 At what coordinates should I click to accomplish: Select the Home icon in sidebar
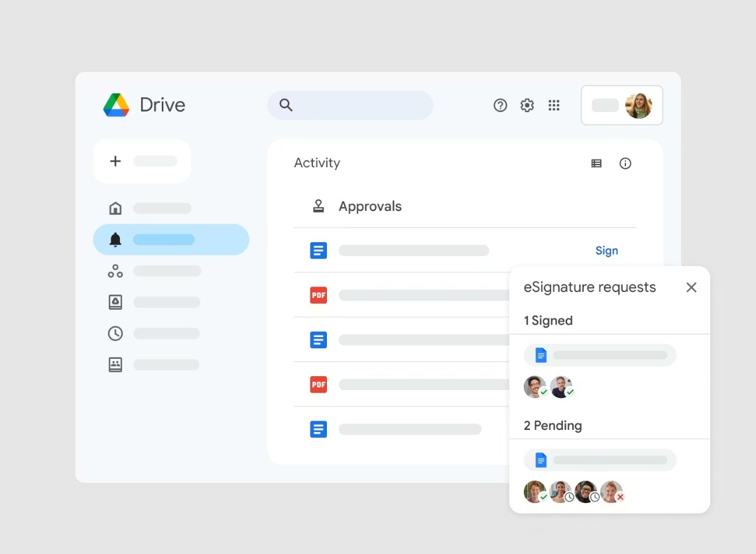click(x=115, y=208)
